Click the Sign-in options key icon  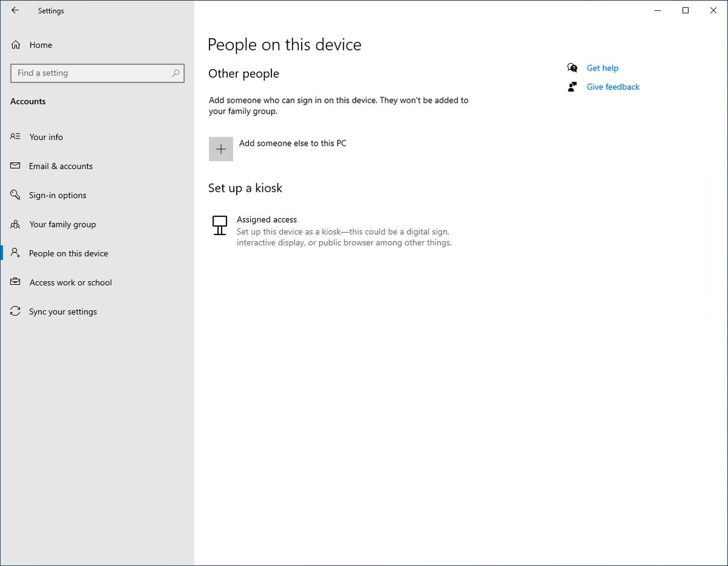15,194
